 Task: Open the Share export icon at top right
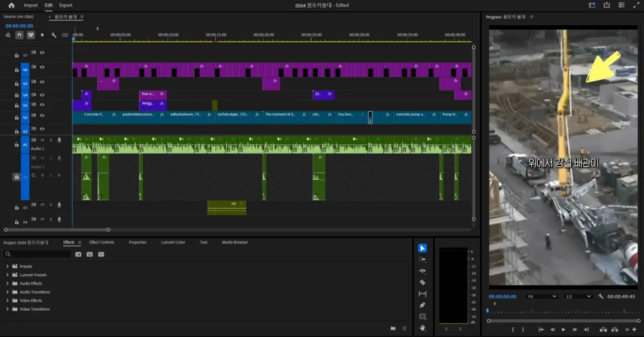click(x=606, y=5)
